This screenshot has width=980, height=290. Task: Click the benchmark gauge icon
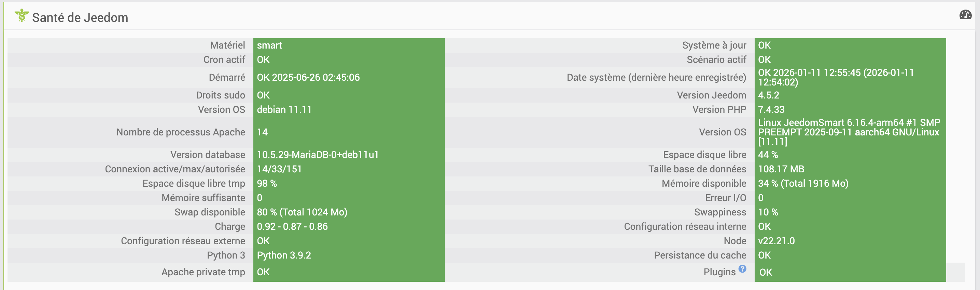coord(965,15)
